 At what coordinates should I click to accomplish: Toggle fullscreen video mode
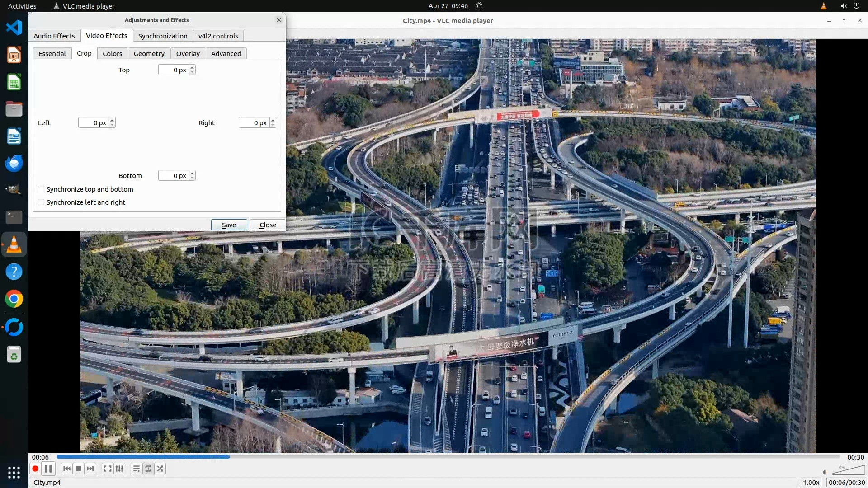(x=107, y=469)
